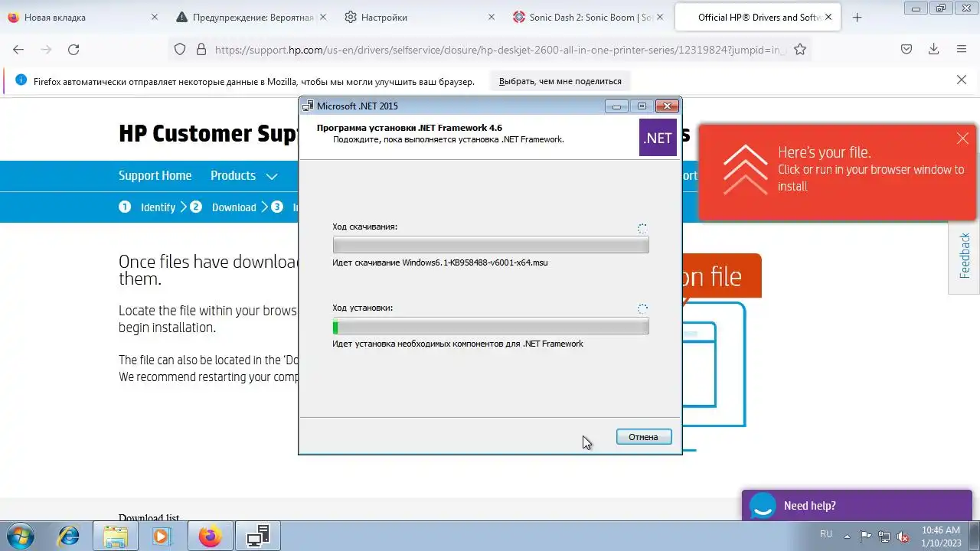980x551 pixels.
Task: Minimize the .NET installer window
Action: pyautogui.click(x=616, y=106)
